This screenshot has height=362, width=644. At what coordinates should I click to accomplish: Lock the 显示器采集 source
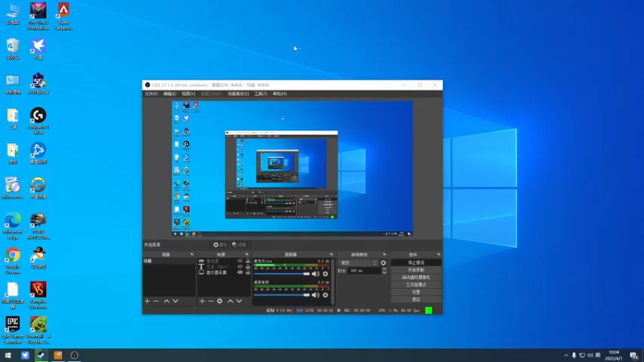pyautogui.click(x=247, y=273)
